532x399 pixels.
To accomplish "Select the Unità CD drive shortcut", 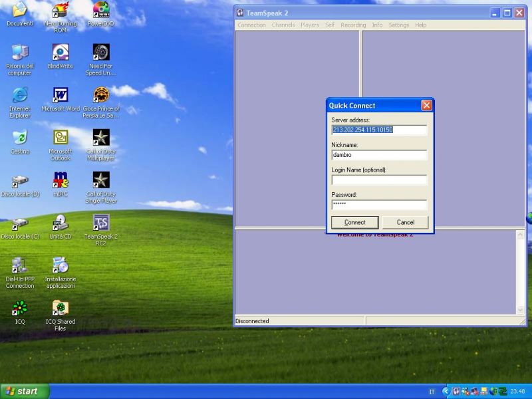I will coord(61,227).
